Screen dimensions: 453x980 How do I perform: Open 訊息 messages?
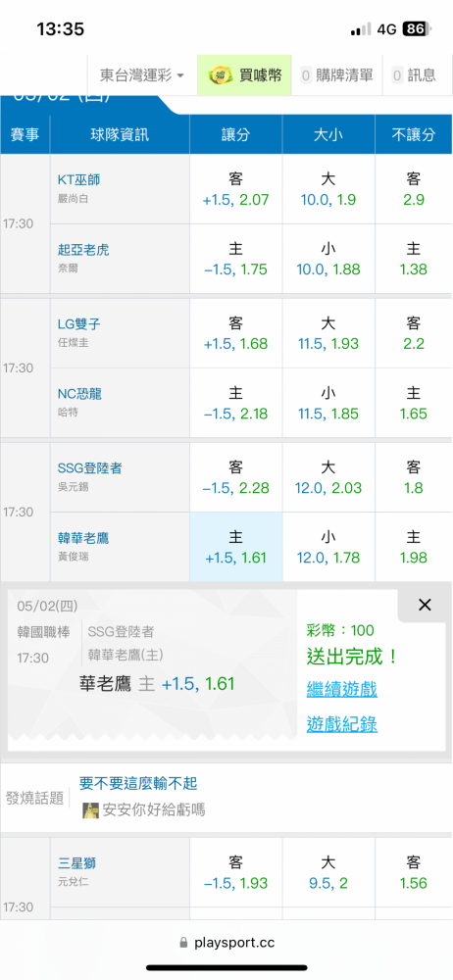[414, 75]
